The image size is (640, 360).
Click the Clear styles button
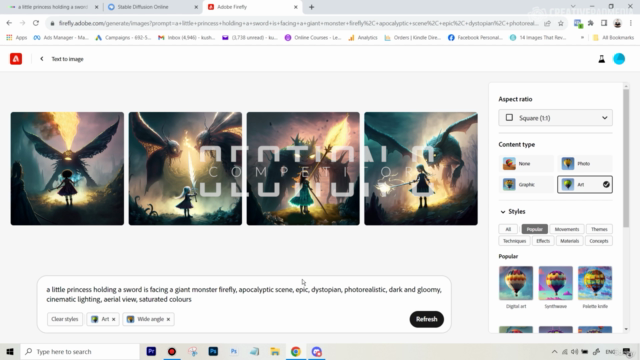tap(64, 319)
